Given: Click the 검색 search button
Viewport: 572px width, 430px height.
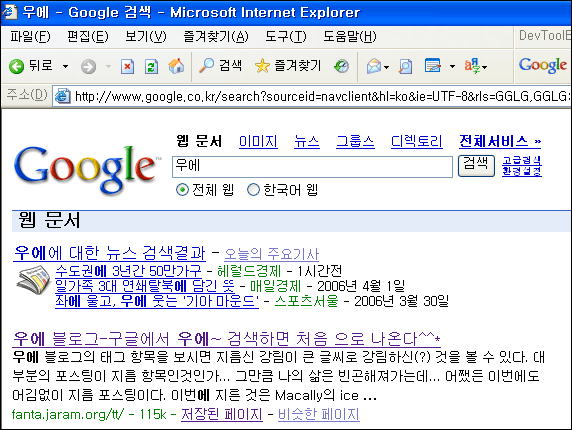Looking at the screenshot, I should click(x=476, y=166).
